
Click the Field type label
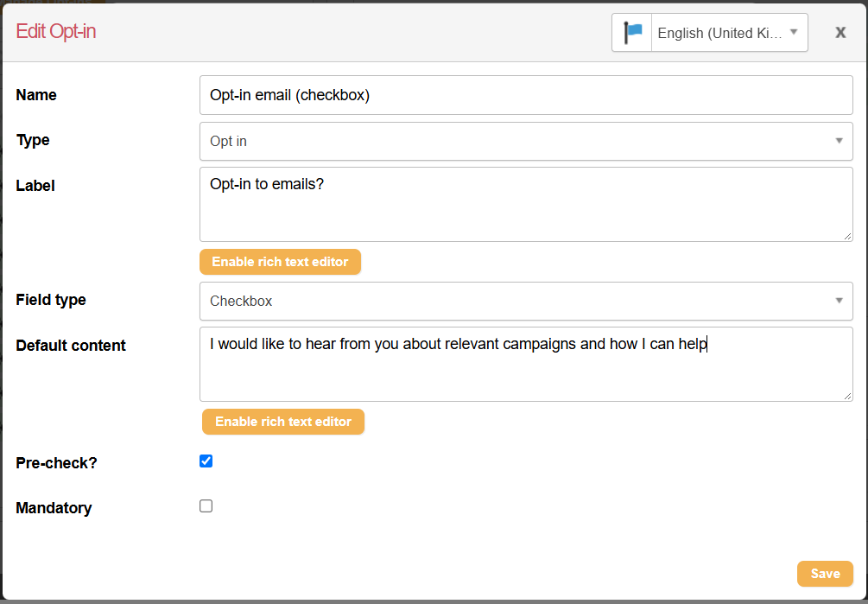point(51,300)
